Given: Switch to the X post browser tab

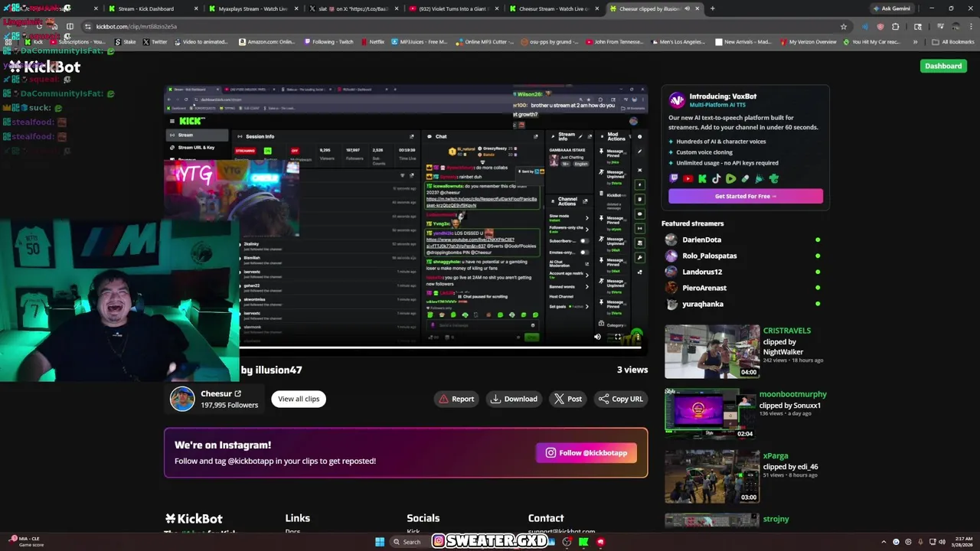Looking at the screenshot, I should [x=352, y=8].
